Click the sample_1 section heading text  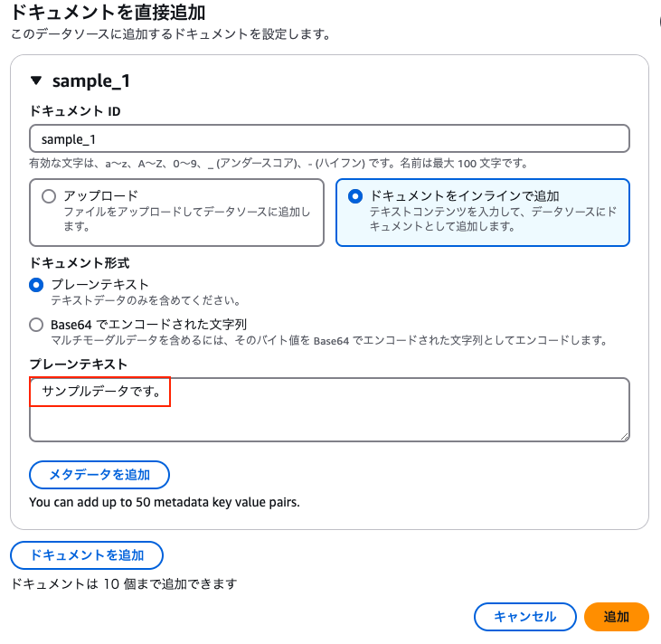tap(91, 80)
